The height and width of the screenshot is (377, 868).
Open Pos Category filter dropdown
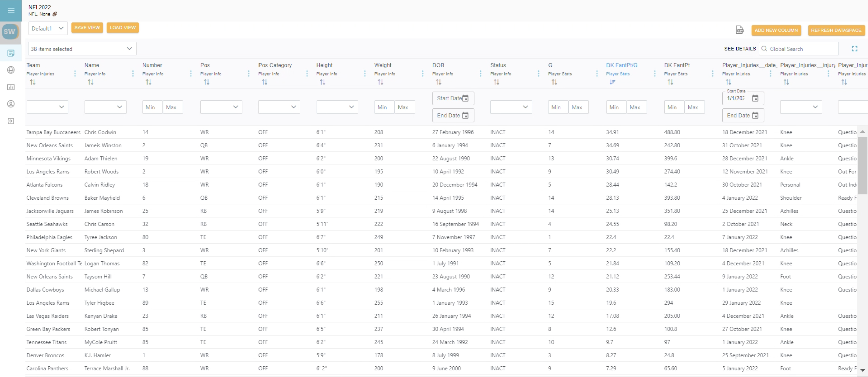(279, 107)
